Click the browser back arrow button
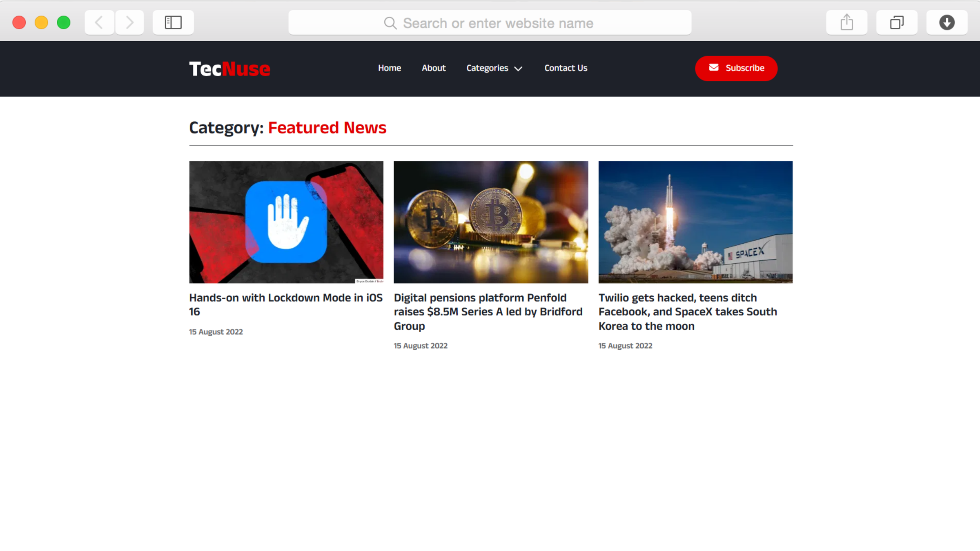The width and height of the screenshot is (980, 551). 99,22
